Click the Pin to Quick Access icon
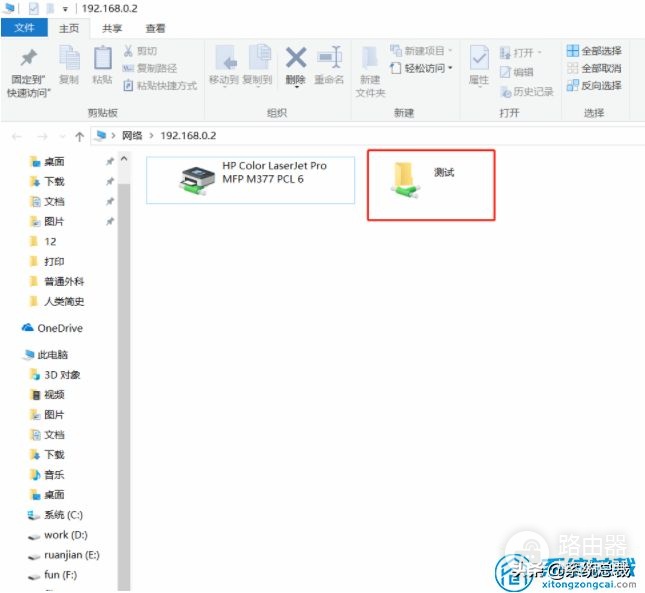Image resolution: width=645 pixels, height=593 pixels. 28,58
